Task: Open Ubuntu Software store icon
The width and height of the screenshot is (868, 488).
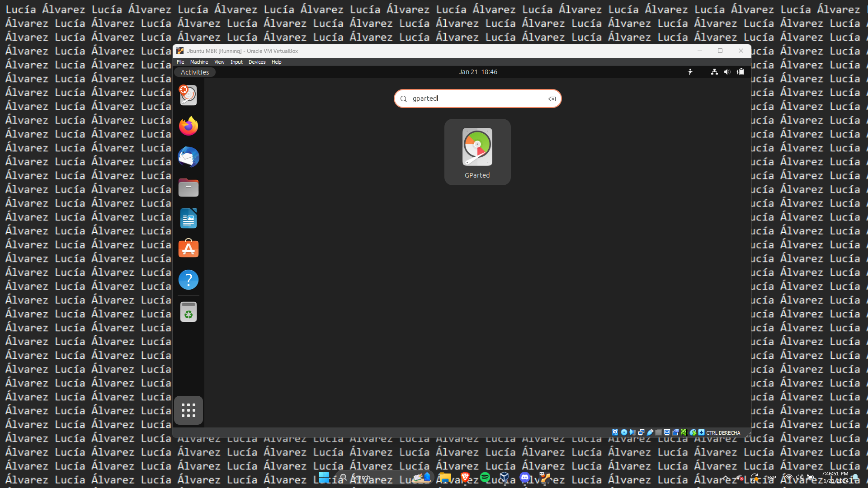Action: [189, 249]
